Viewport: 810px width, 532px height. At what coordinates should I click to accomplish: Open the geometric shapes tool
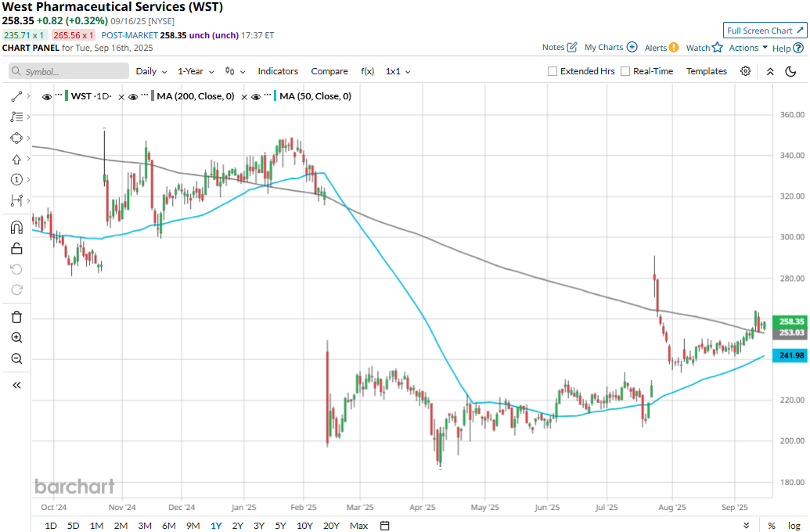(x=16, y=138)
